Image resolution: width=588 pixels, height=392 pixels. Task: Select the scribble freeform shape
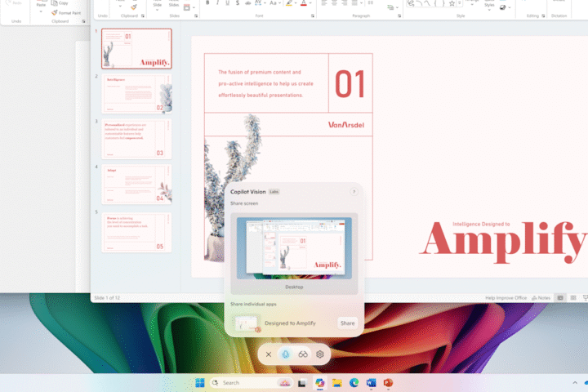click(x=411, y=3)
